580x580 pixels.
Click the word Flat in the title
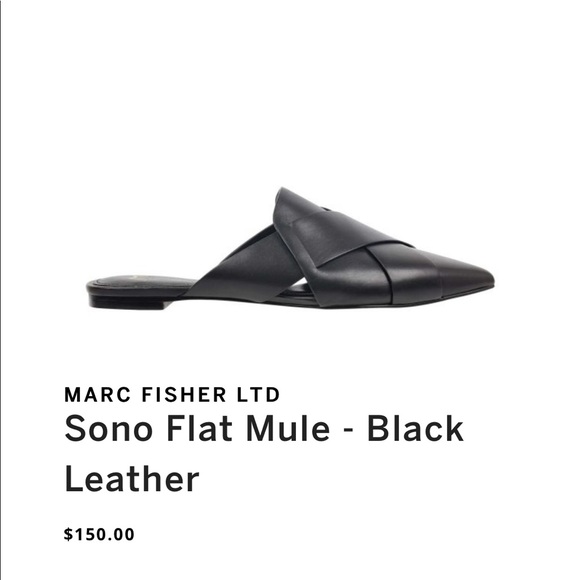pyautogui.click(x=200, y=428)
